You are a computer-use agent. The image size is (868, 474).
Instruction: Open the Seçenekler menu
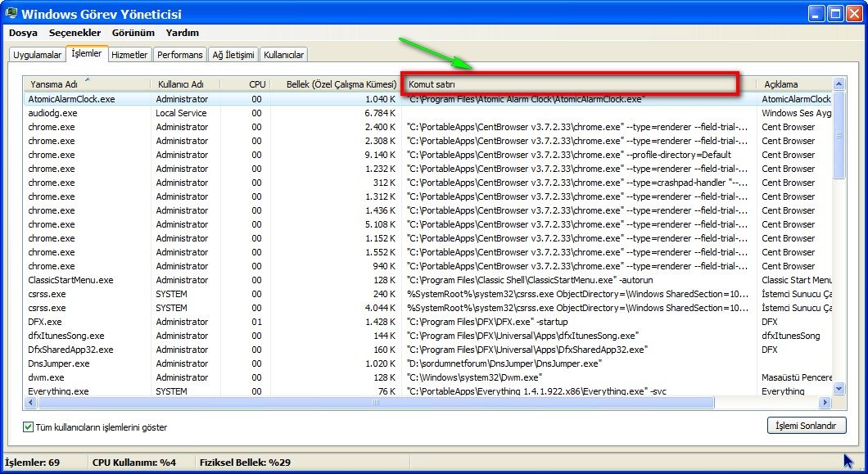[x=75, y=33]
